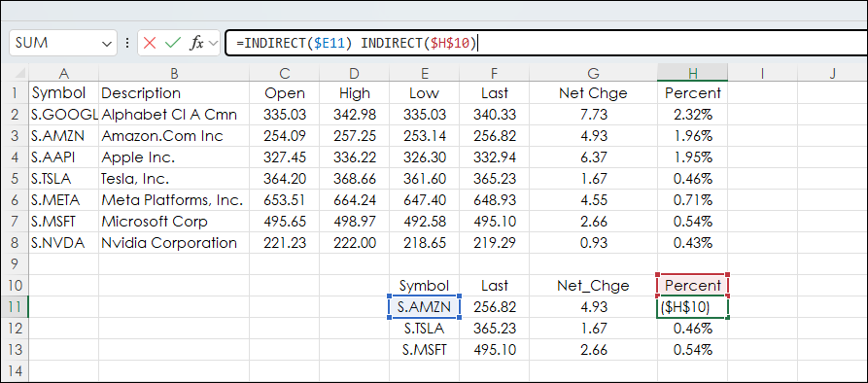Select the Apple Inc. cell
Screen dimensions: 868x383
click(x=174, y=157)
